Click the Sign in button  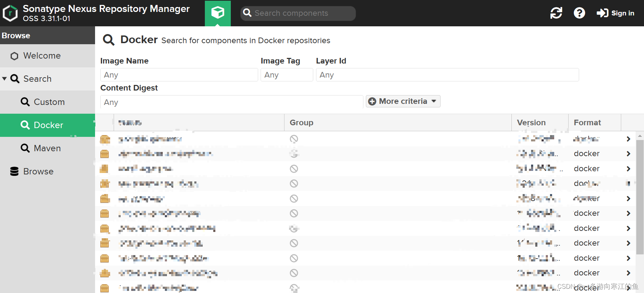click(616, 13)
